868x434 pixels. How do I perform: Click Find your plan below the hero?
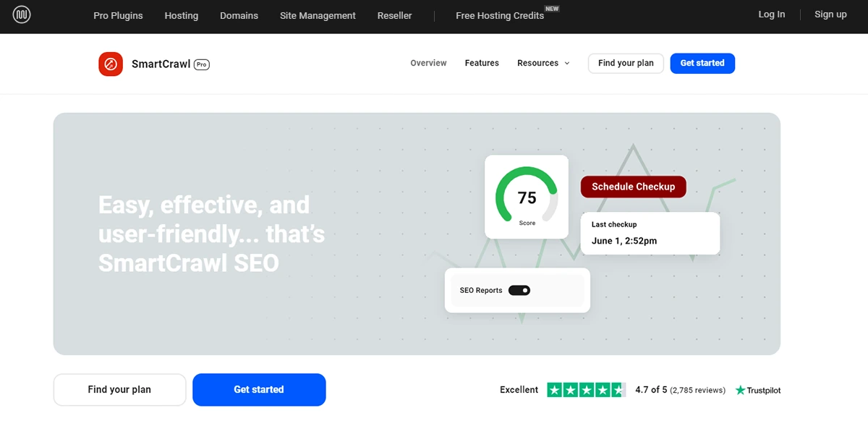119,390
